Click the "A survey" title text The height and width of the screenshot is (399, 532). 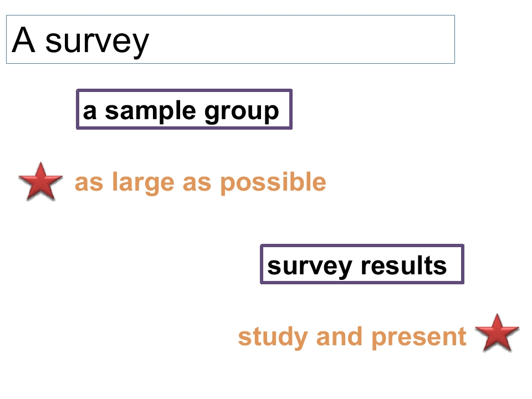click(x=80, y=42)
